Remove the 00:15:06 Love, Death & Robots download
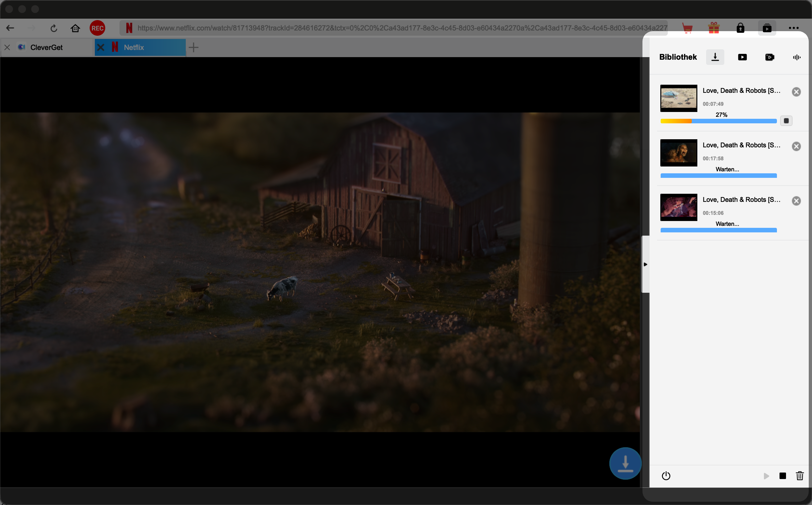The height and width of the screenshot is (505, 812). pos(796,201)
